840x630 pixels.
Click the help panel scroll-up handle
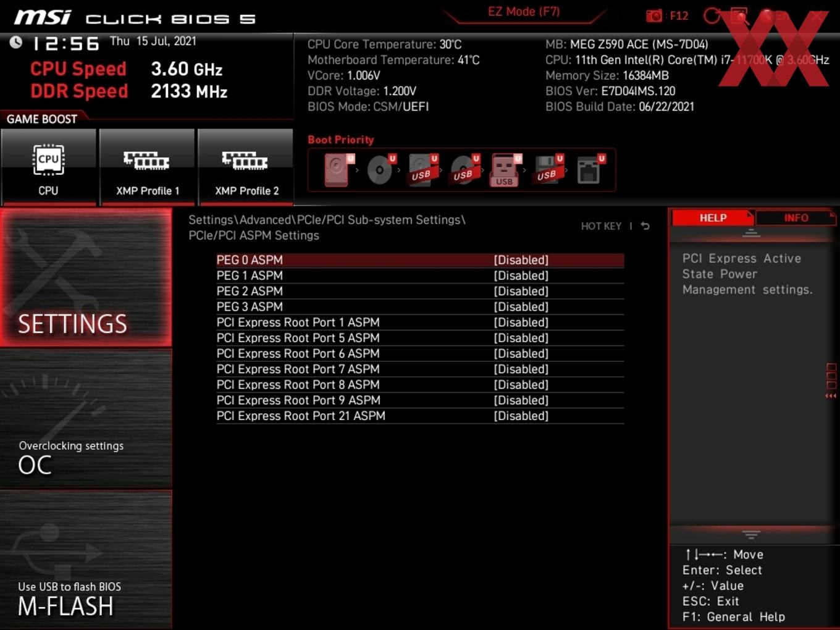click(751, 233)
